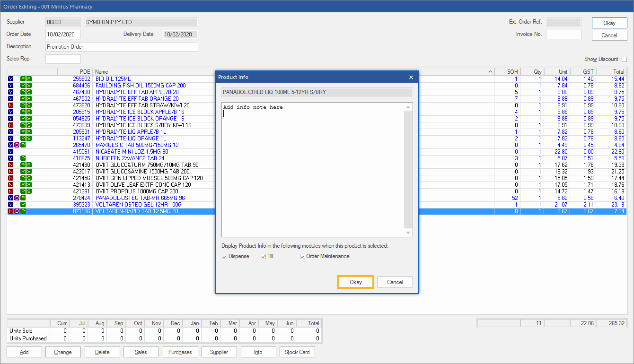Select FAULDING FISH OIL 1500MG CAP 200
Screen dimensions: 634x364
317,86
